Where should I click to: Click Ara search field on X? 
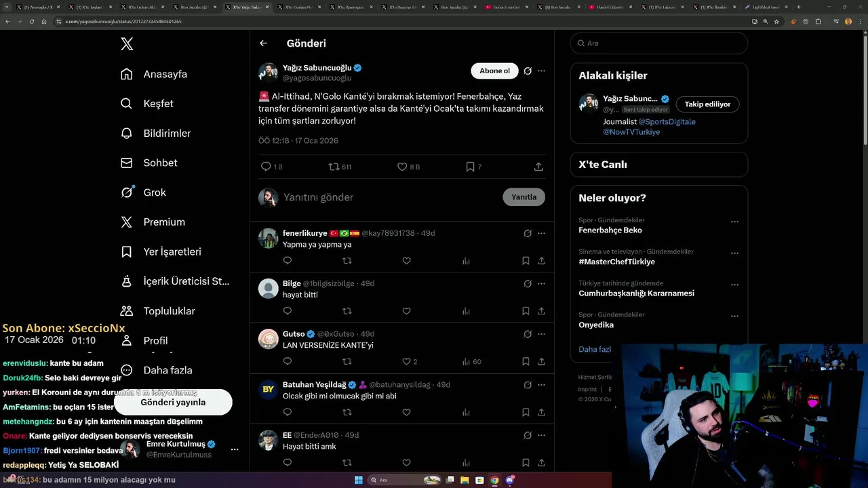(659, 43)
